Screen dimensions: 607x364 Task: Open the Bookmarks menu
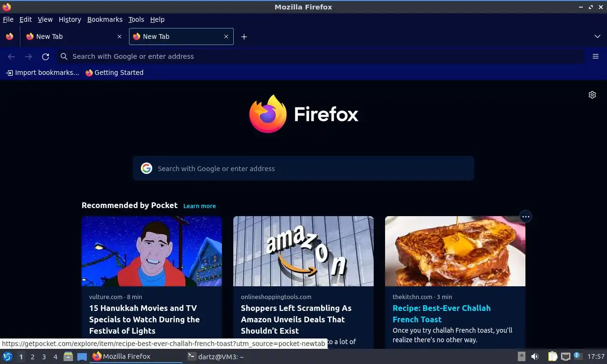[105, 19]
